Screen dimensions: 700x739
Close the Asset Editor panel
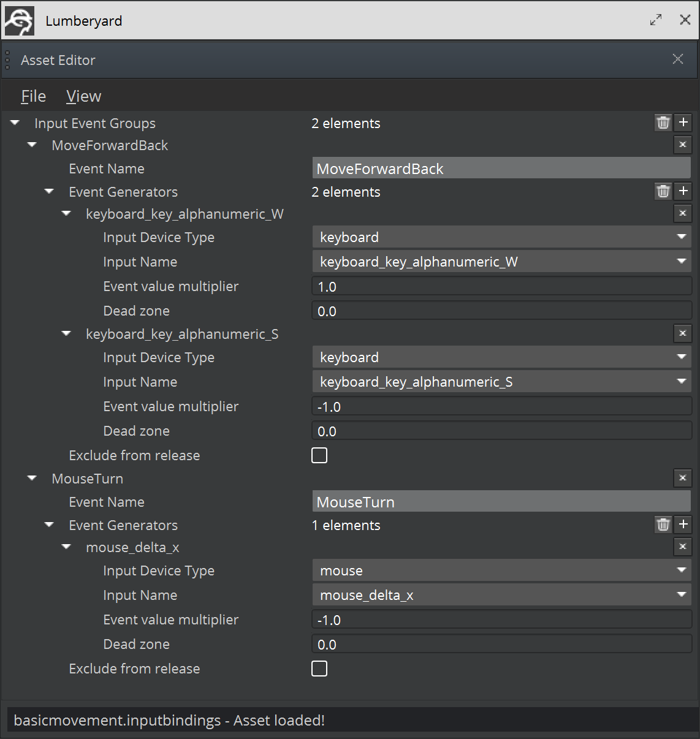678,59
